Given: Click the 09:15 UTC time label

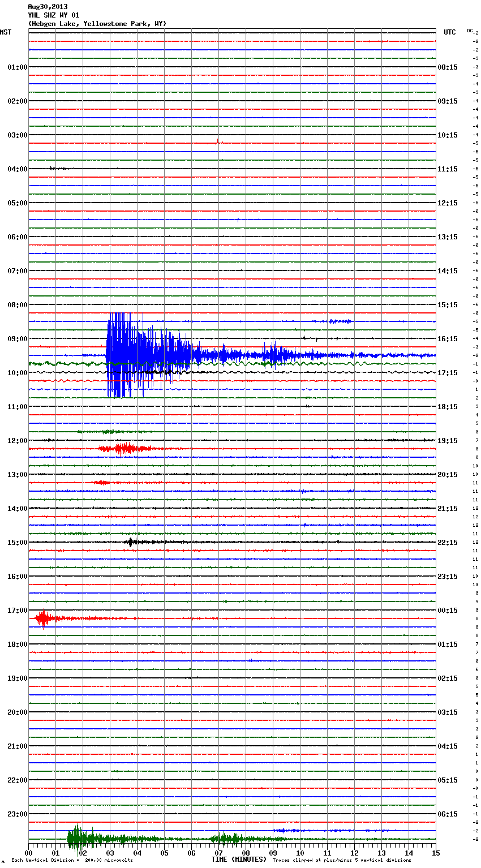Looking at the screenshot, I should click(x=448, y=101).
